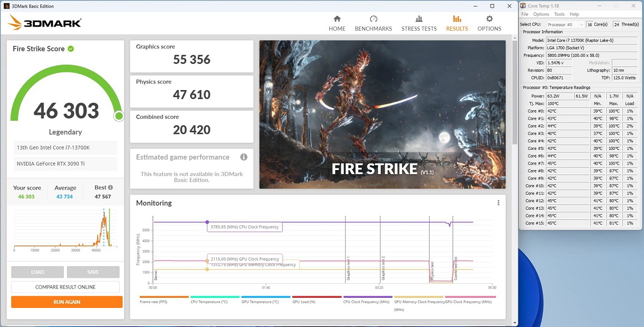Click the Tj. Max value 100°C
644x327 pixels.
(567, 104)
